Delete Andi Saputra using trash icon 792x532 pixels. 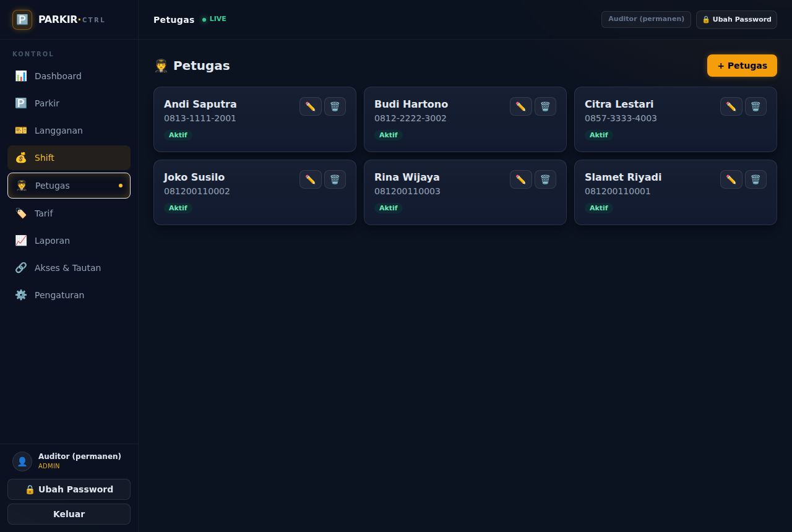click(x=335, y=106)
